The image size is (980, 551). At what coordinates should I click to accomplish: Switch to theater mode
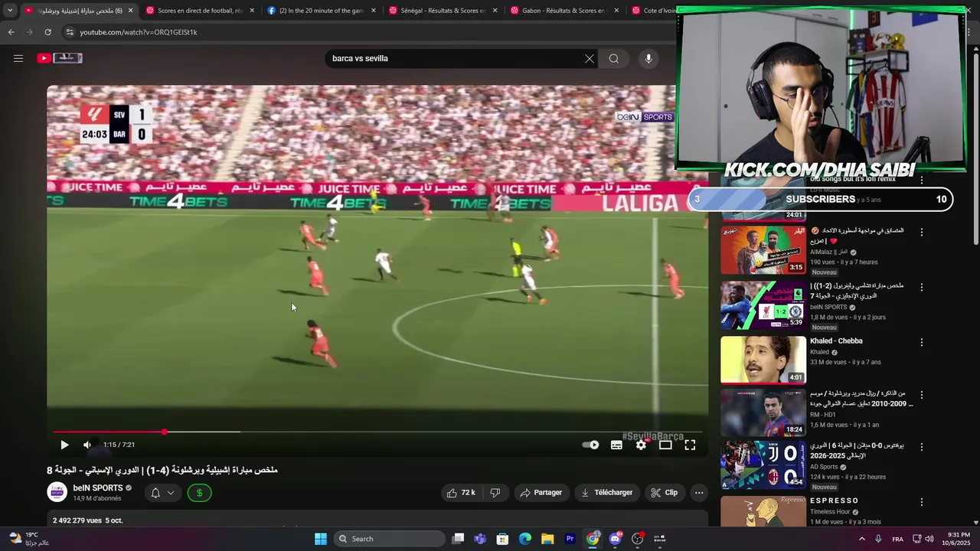coord(665,445)
